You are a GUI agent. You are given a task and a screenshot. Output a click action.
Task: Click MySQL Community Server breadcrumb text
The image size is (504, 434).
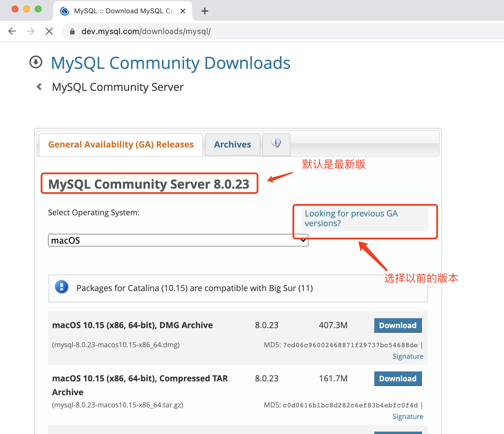[118, 87]
